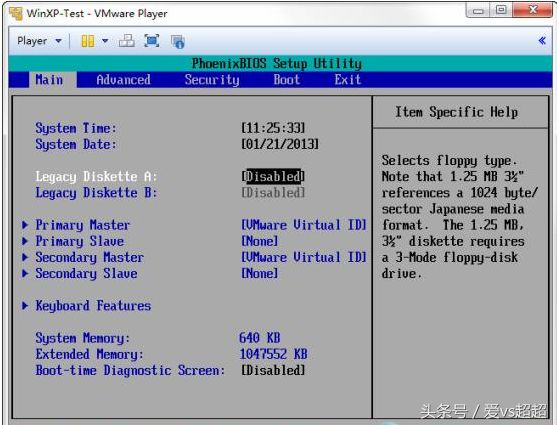
Task: Click the Secondary Slave label
Action: (86, 274)
